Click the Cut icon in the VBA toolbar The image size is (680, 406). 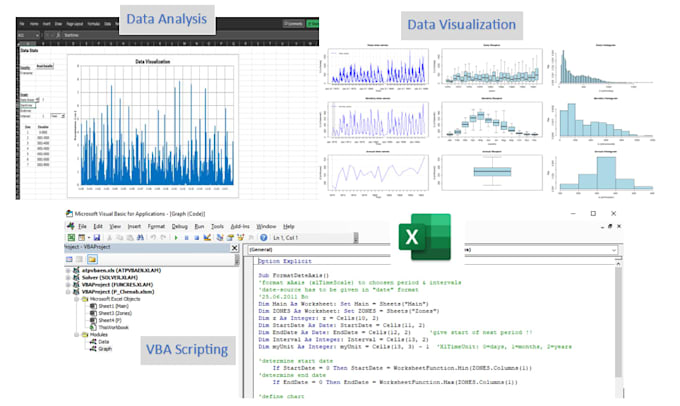coord(110,238)
